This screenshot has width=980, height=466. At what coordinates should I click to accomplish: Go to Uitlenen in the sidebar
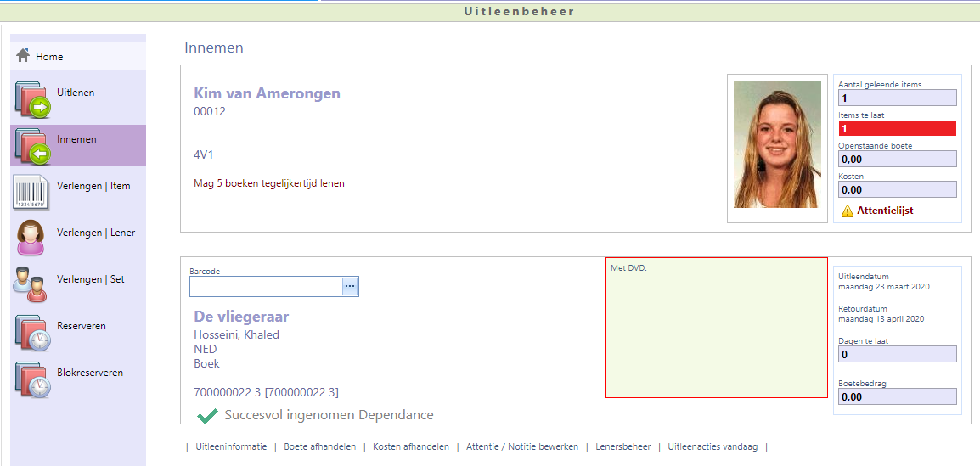tap(76, 93)
